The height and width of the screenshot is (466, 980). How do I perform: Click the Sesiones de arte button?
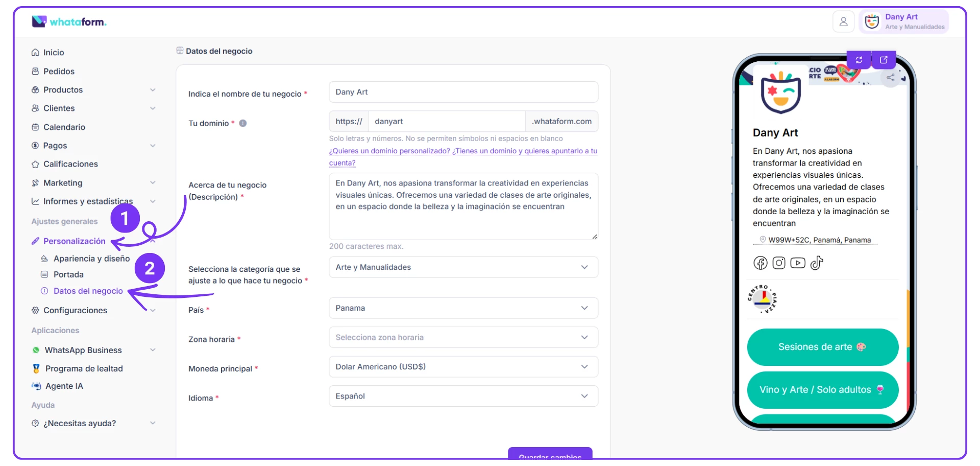[822, 347]
